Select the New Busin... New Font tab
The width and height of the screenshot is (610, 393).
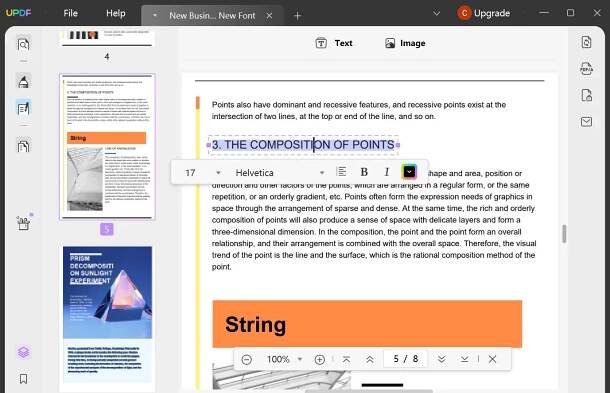(212, 16)
